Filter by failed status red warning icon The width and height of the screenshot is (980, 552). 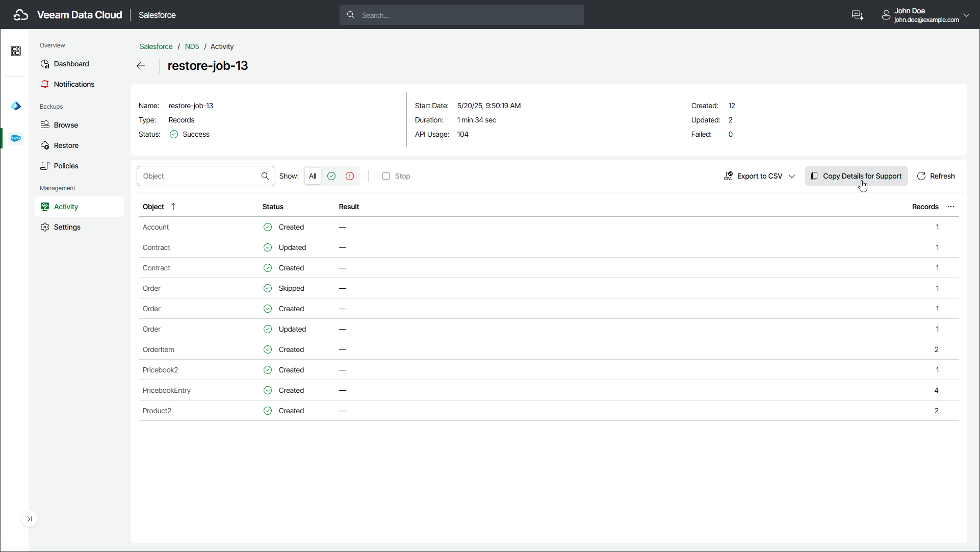[x=350, y=176]
